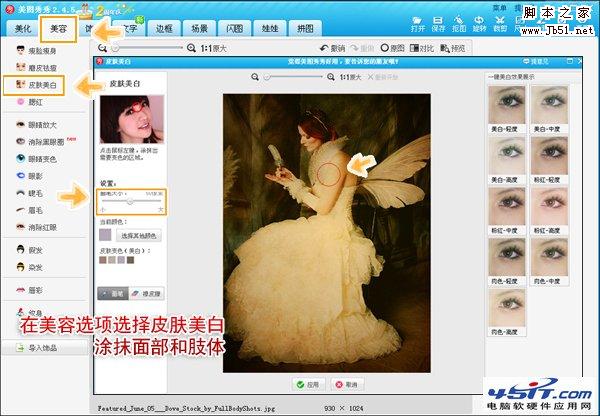Apply the 肉色-高度 preset
Screen dimensions: 600x416
click(x=507, y=312)
